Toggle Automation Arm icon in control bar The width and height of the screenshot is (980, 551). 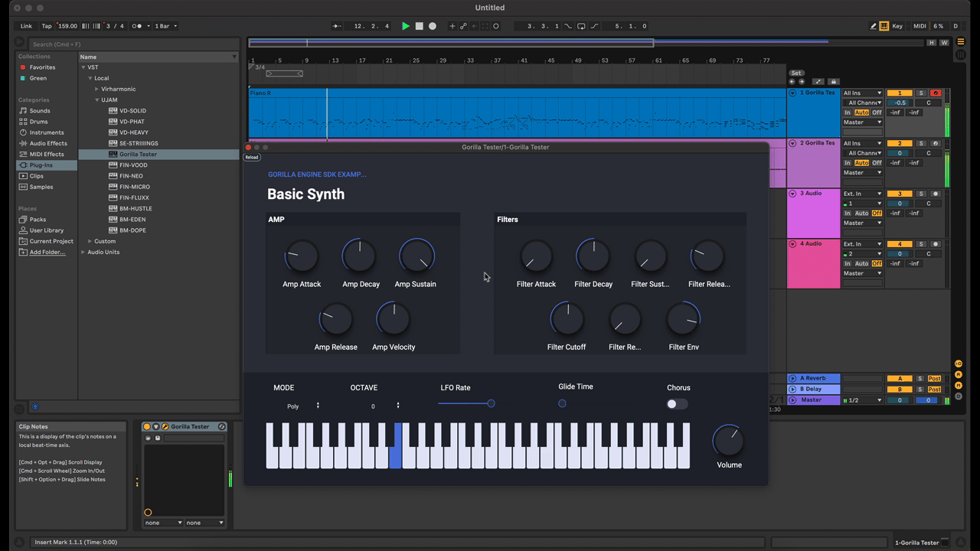point(463,26)
